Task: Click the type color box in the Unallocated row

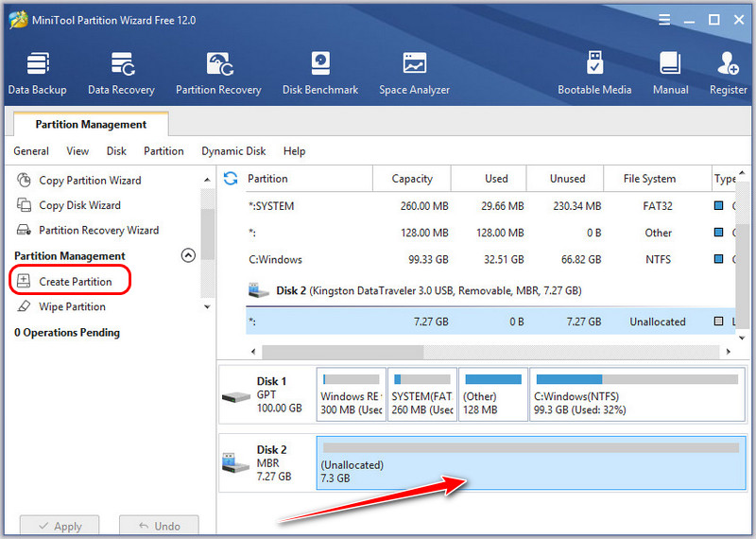Action: [718, 321]
